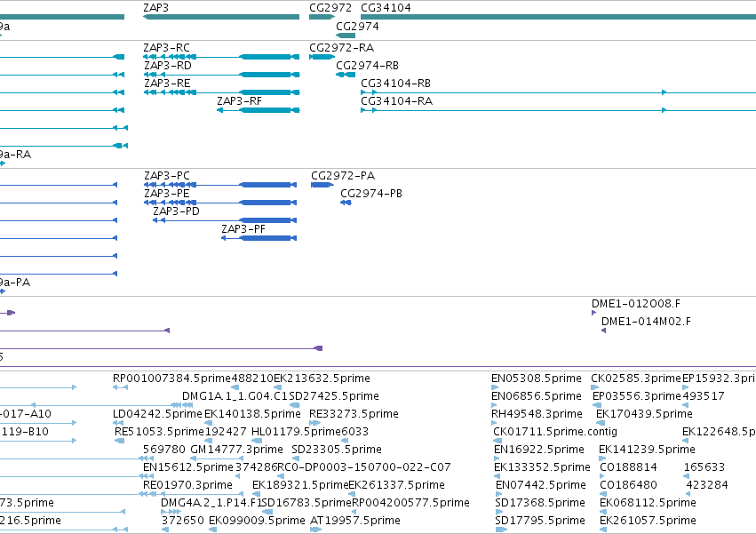756x534 pixels.
Task: Select transcript ZAP3-RC
Action: click(166, 48)
